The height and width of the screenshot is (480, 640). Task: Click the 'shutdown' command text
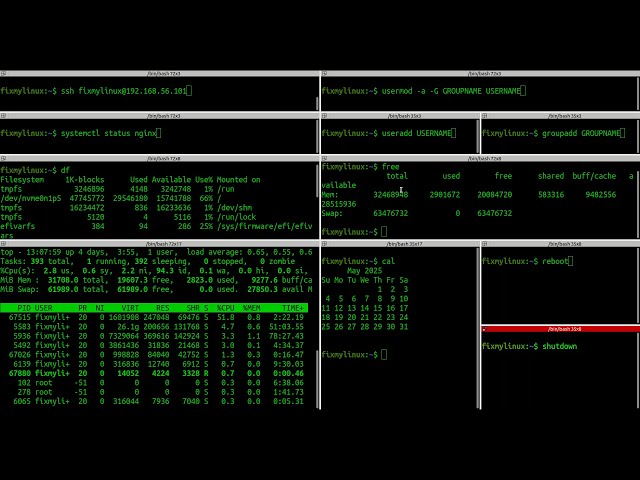point(560,346)
